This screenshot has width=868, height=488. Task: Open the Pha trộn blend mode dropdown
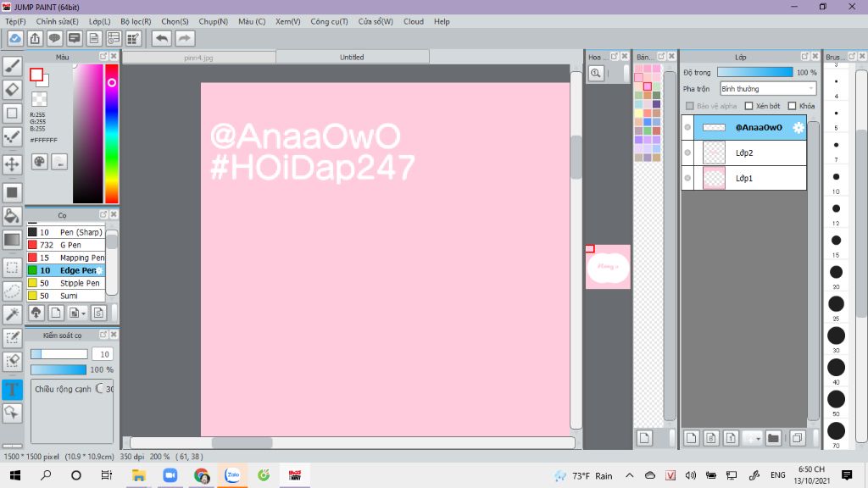point(768,88)
